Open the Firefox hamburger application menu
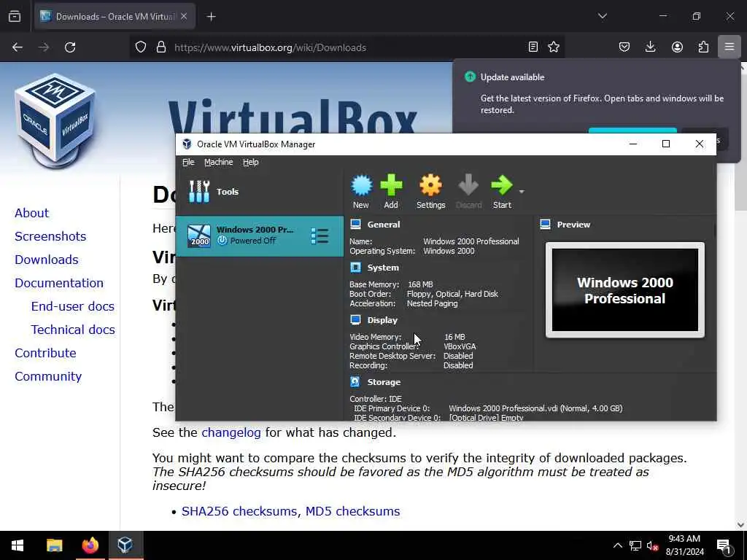 tap(729, 47)
